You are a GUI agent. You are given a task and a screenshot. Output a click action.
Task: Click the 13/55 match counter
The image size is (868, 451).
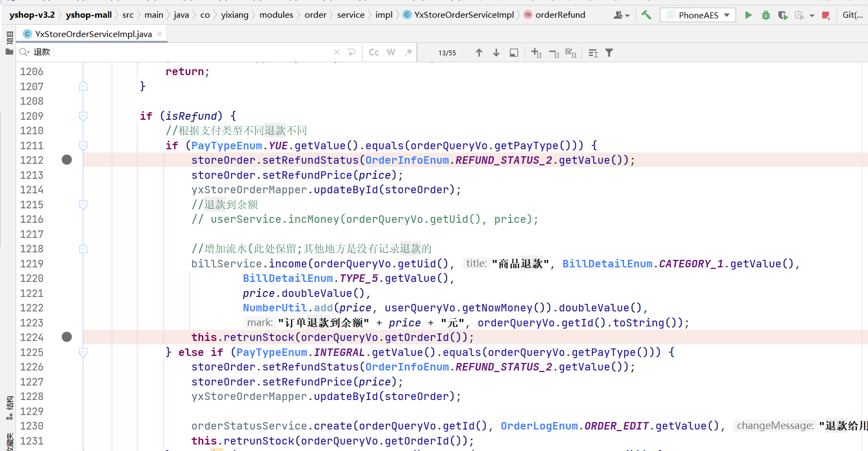coord(447,53)
